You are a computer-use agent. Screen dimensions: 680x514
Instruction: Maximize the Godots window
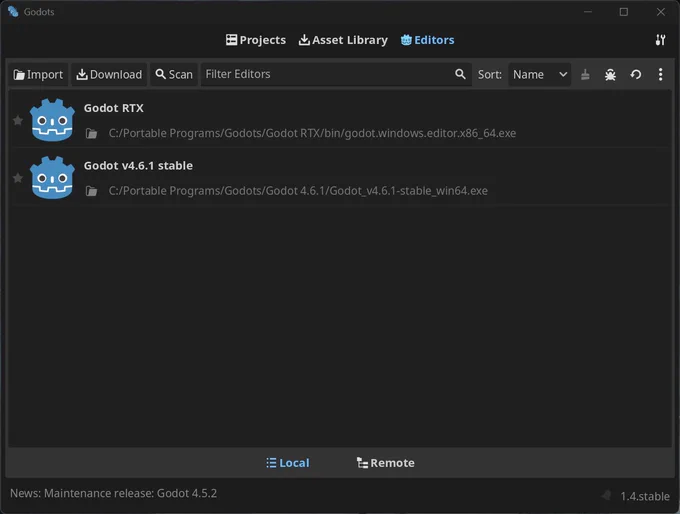(624, 12)
